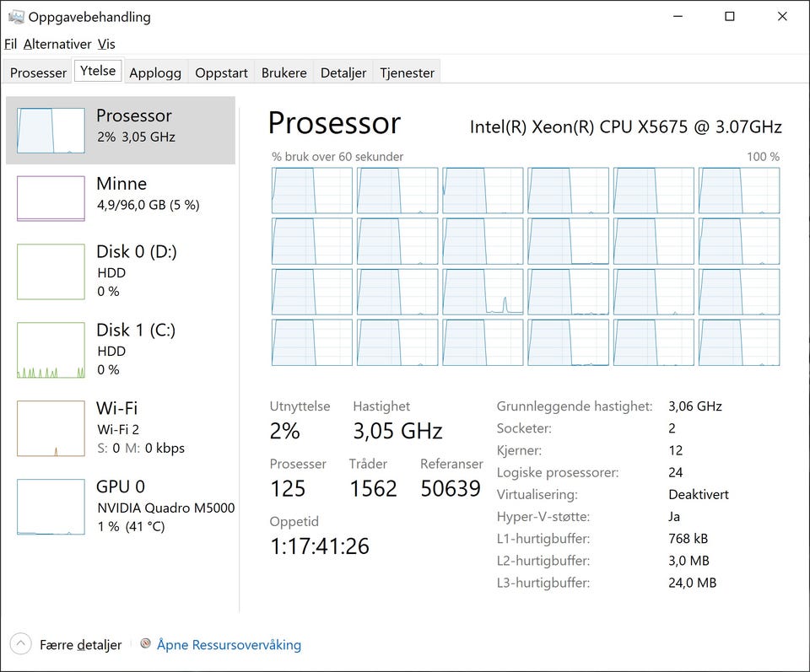Click the Resource Monitor icon
The image size is (810, 672).
coord(146,644)
